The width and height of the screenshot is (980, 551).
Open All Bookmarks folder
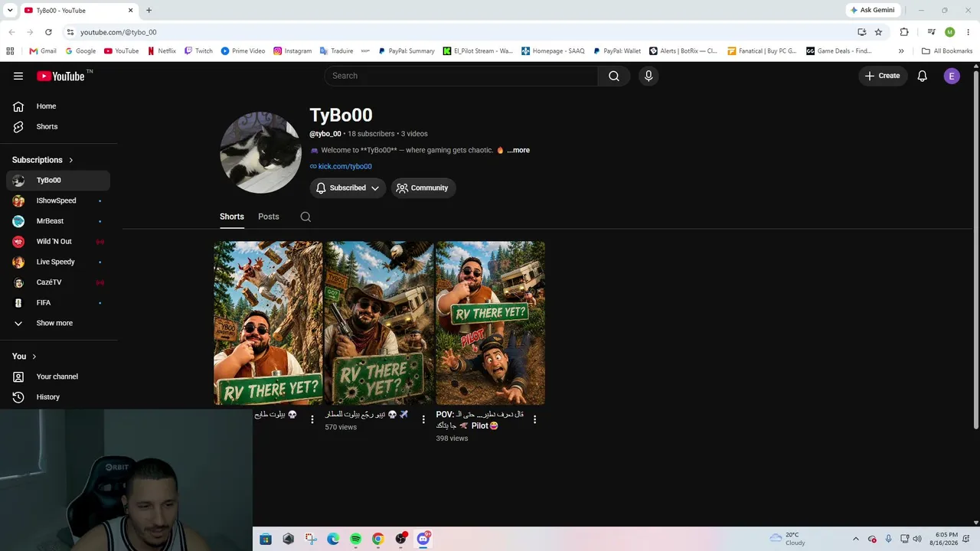947,51
